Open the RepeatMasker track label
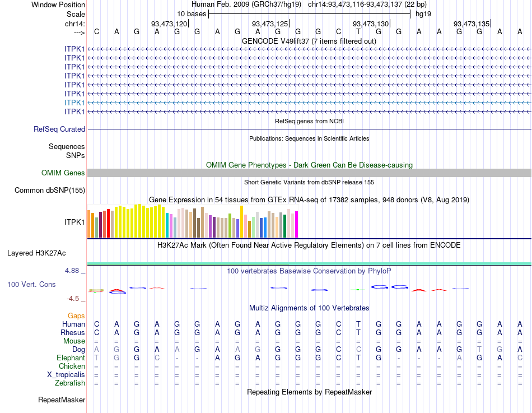This screenshot has height=413, width=532. point(62,400)
